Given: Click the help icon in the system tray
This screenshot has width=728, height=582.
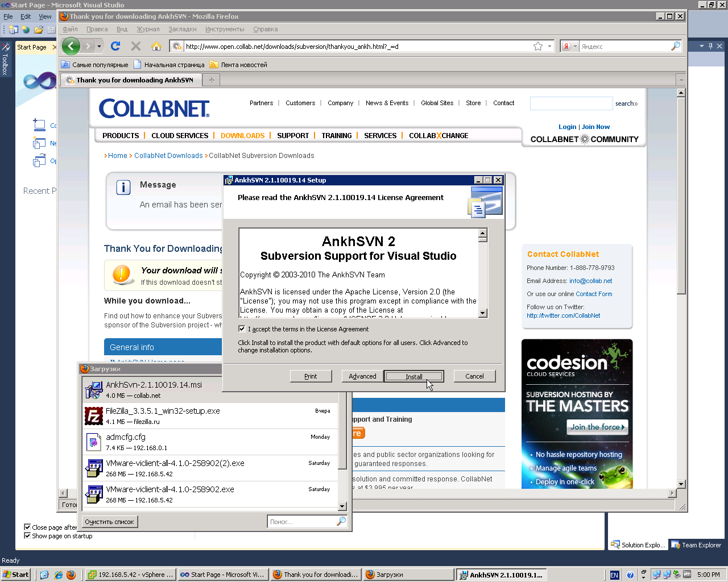Looking at the screenshot, I should point(630,575).
